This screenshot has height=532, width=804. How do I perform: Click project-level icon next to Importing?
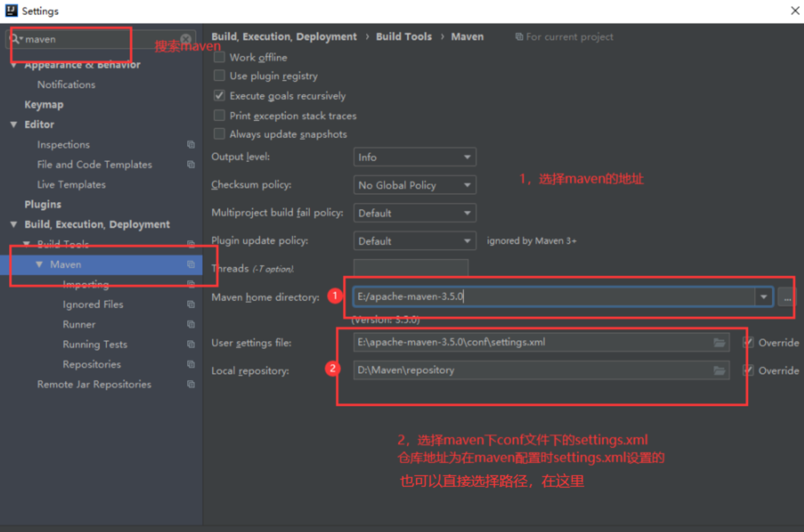click(191, 284)
